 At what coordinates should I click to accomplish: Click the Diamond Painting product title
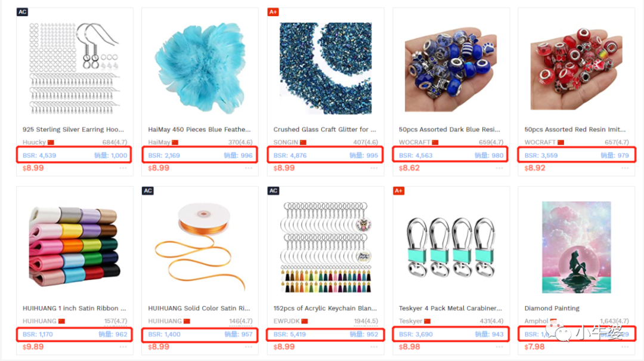pyautogui.click(x=552, y=308)
